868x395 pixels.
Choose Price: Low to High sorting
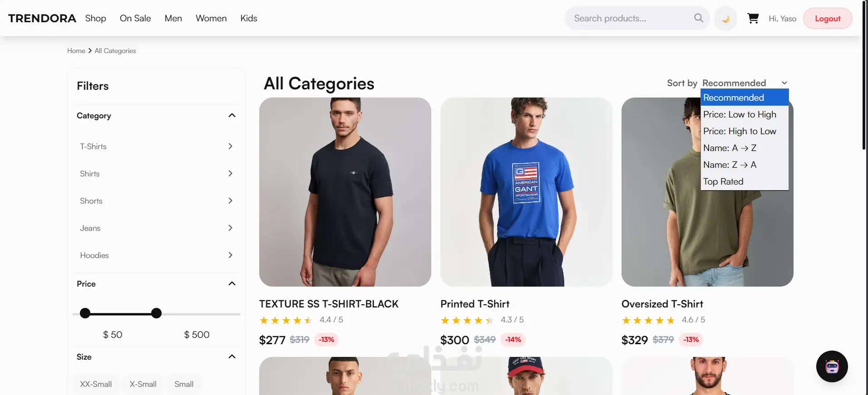[740, 115]
